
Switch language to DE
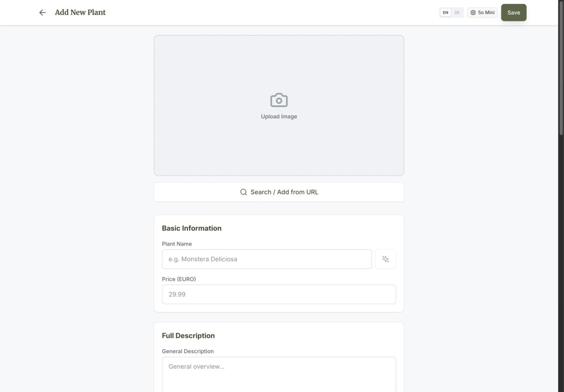point(457,13)
